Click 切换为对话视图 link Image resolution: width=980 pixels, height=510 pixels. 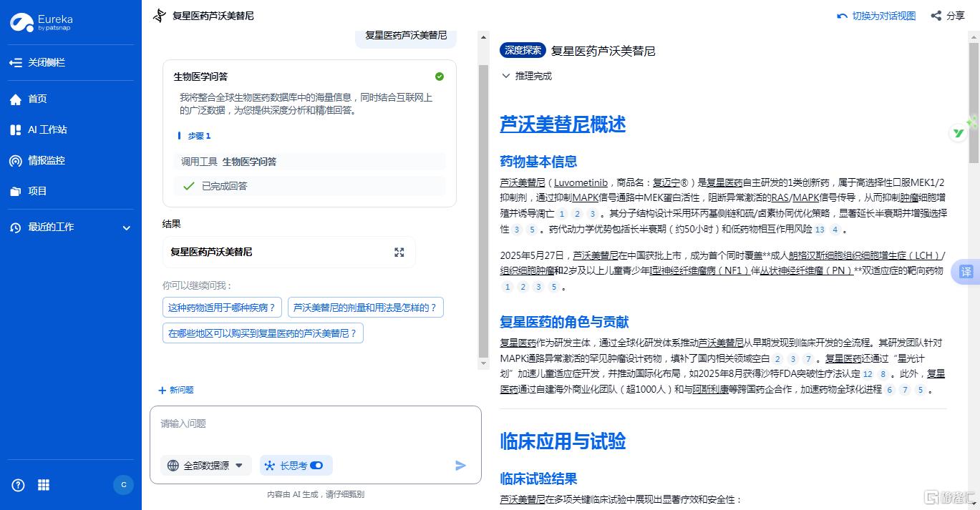click(x=876, y=16)
